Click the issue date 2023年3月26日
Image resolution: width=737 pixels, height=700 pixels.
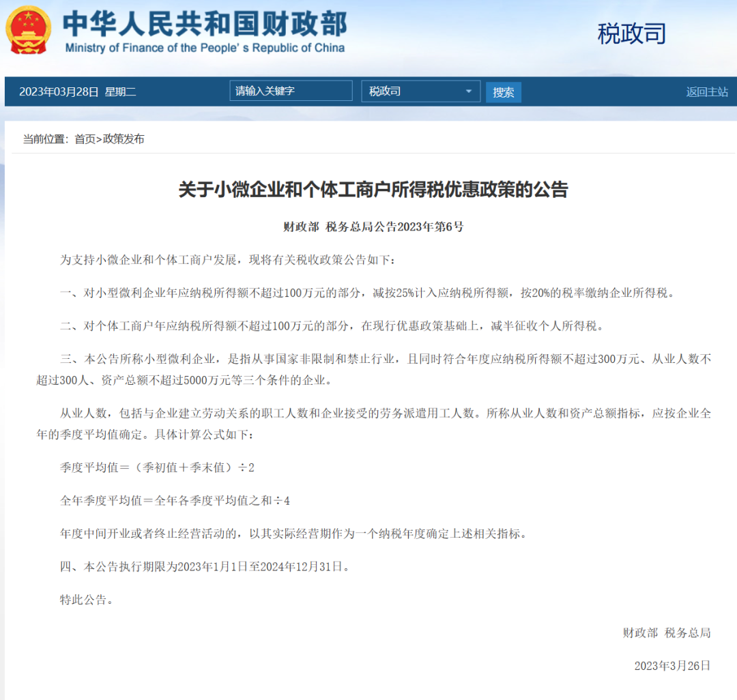672,666
